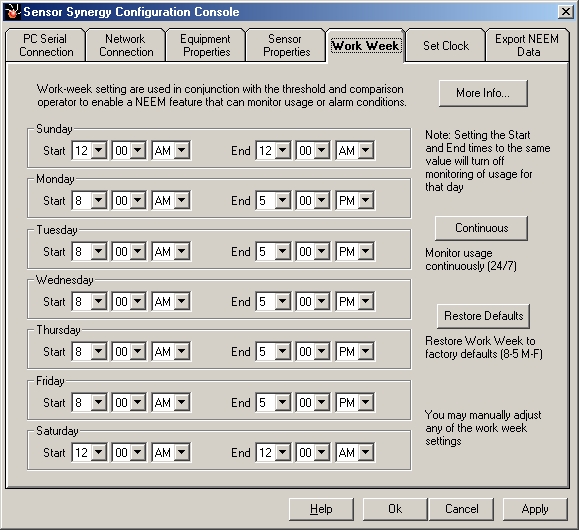Click Restore Defaults button
The height and width of the screenshot is (530, 579).
[483, 316]
